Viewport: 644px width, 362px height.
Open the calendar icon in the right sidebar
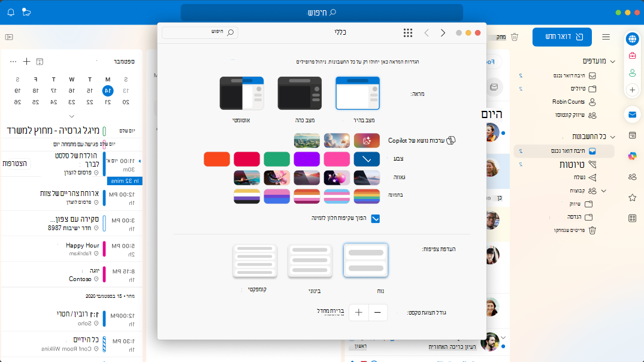pos(633,135)
